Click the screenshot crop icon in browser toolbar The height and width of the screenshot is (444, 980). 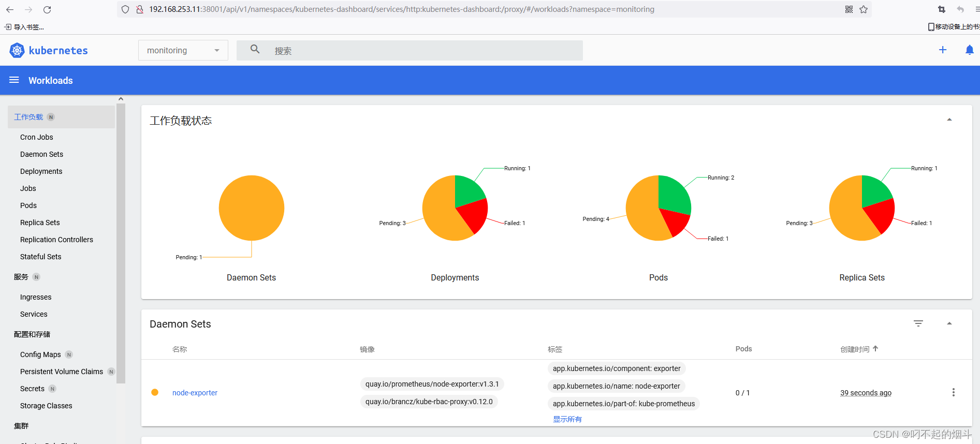pyautogui.click(x=942, y=9)
